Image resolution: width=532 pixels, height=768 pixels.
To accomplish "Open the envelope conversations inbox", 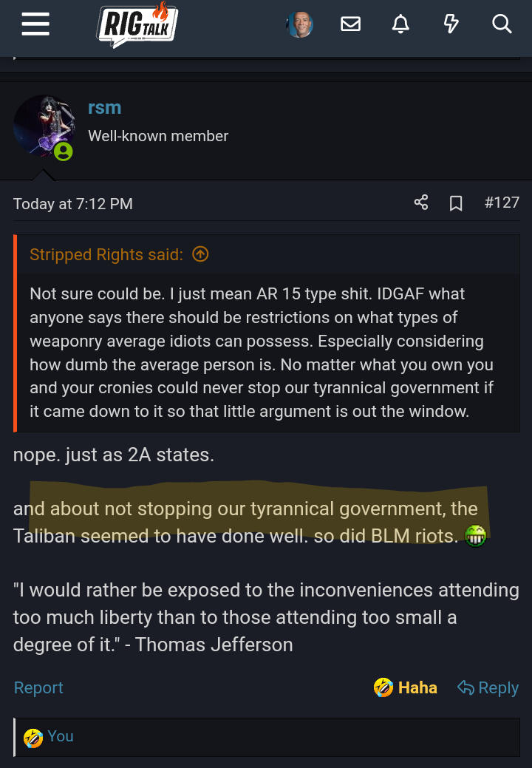I will click(x=350, y=24).
